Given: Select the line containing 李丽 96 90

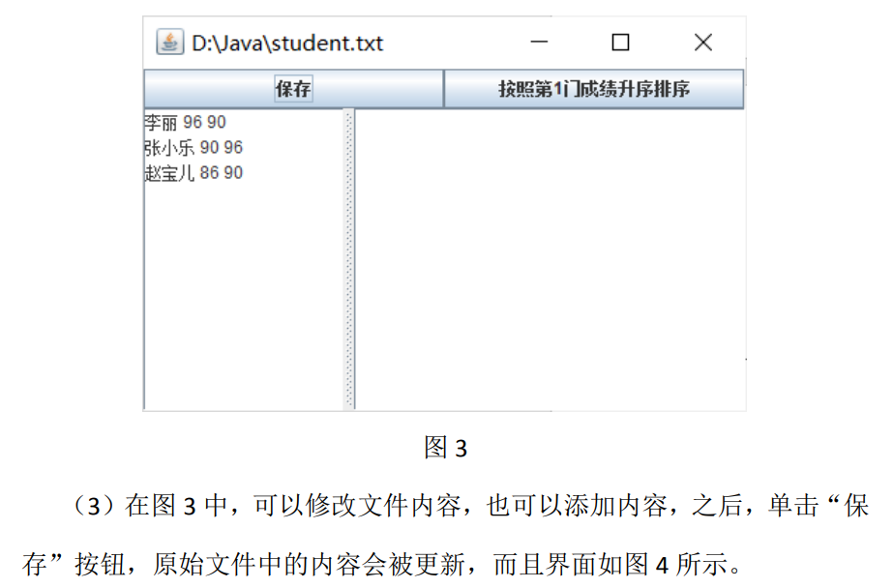Looking at the screenshot, I should [193, 122].
